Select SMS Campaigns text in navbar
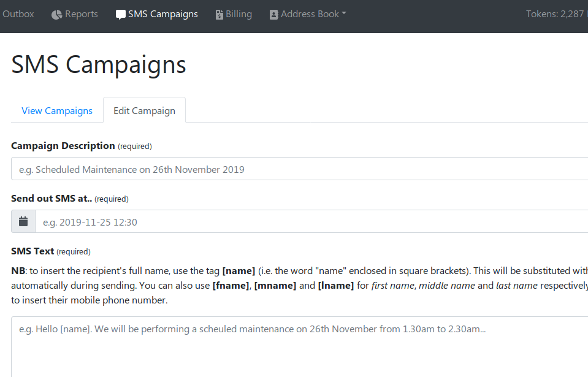Screen dimensions: 588x377 point(162,14)
